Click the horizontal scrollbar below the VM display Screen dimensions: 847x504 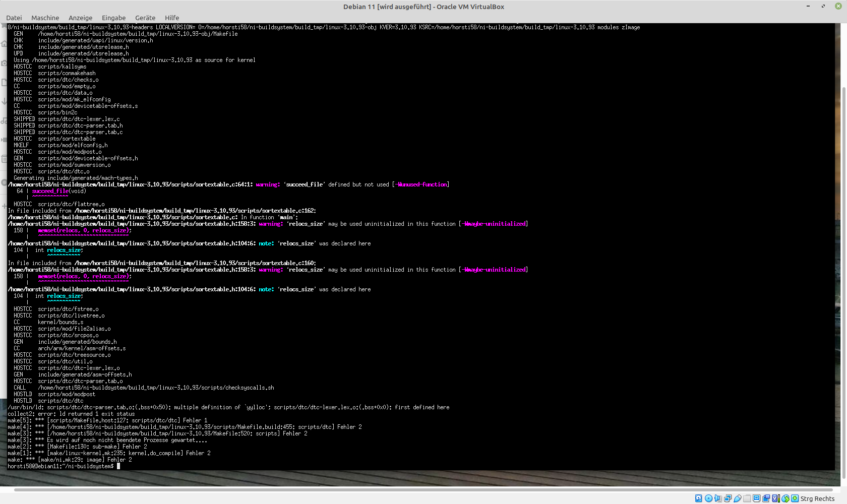coord(423,489)
